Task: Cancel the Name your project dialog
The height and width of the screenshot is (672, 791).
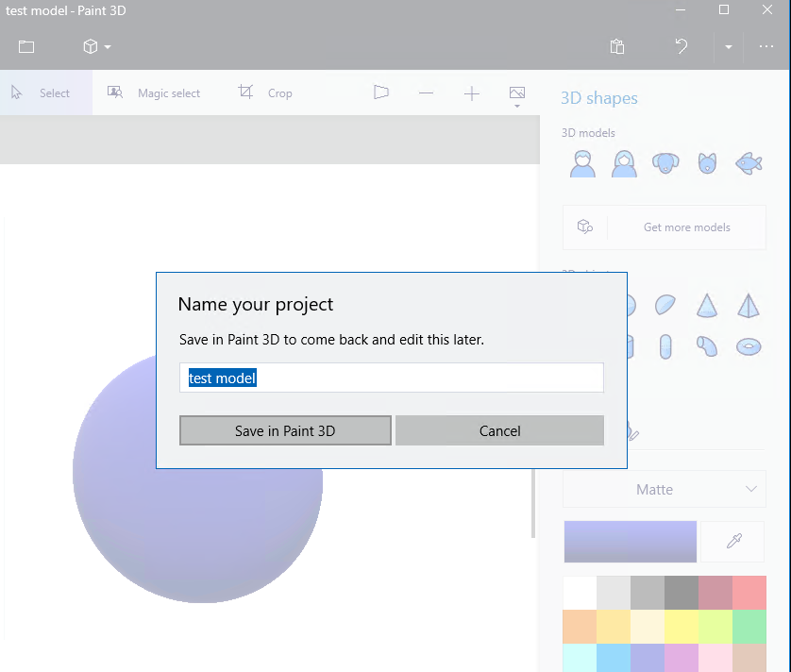Action: (499, 430)
